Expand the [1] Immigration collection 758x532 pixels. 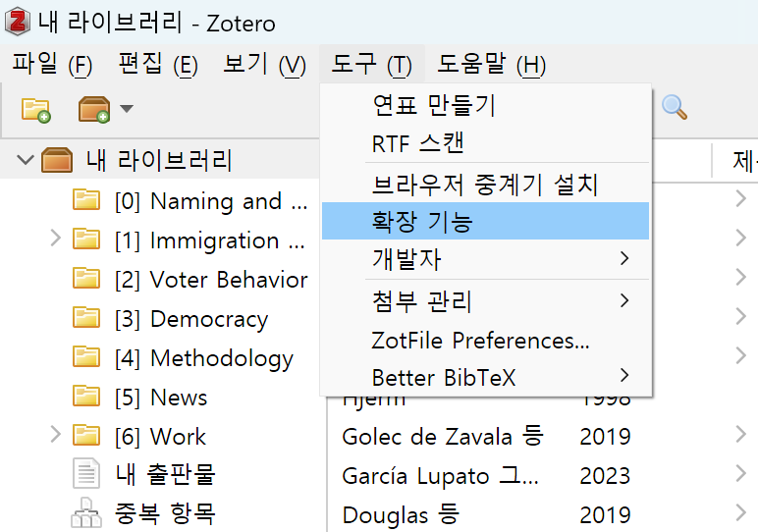coord(56,239)
